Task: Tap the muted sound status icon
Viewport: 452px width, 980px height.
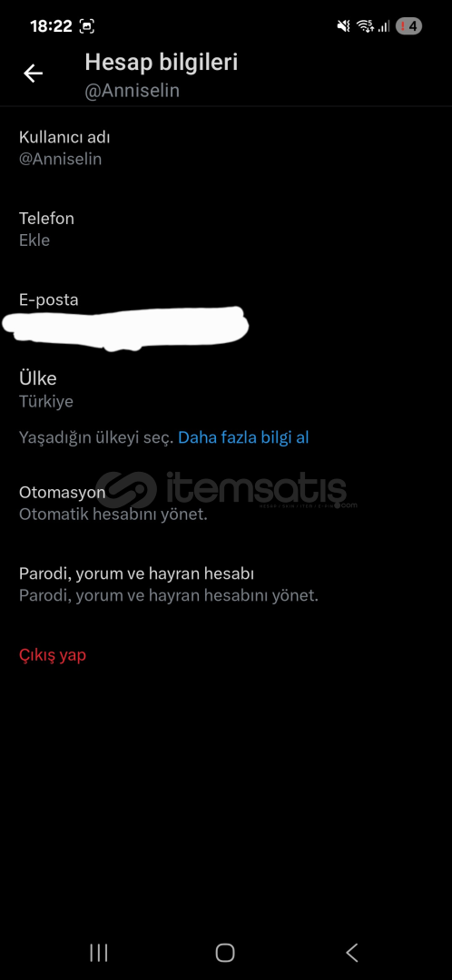Action: (x=343, y=26)
